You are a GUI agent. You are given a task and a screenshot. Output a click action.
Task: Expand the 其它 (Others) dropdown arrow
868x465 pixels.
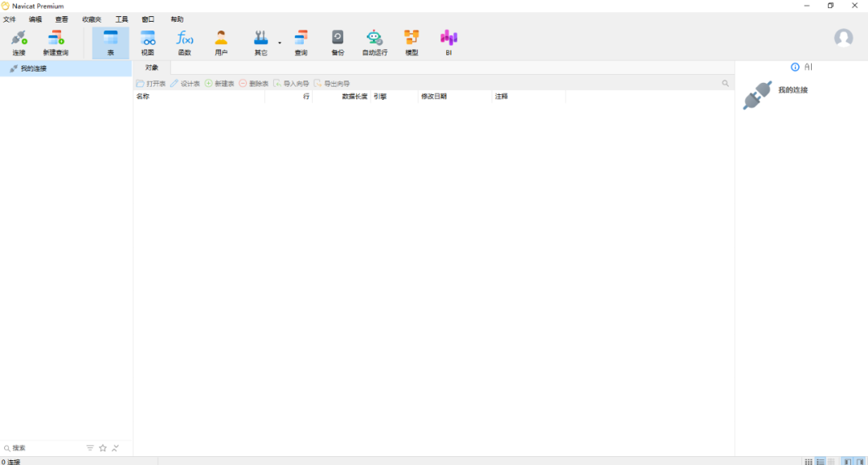280,42
